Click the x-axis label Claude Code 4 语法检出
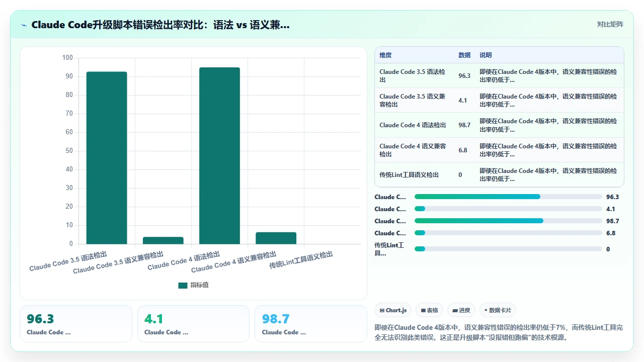 click(x=184, y=260)
